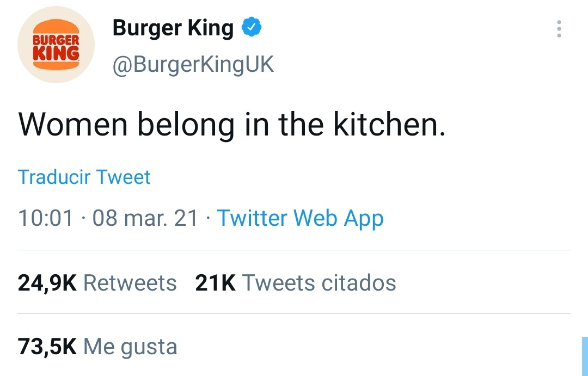
Task: Click the tweet text 'Women belong in the kitchen.'
Action: click(x=231, y=125)
